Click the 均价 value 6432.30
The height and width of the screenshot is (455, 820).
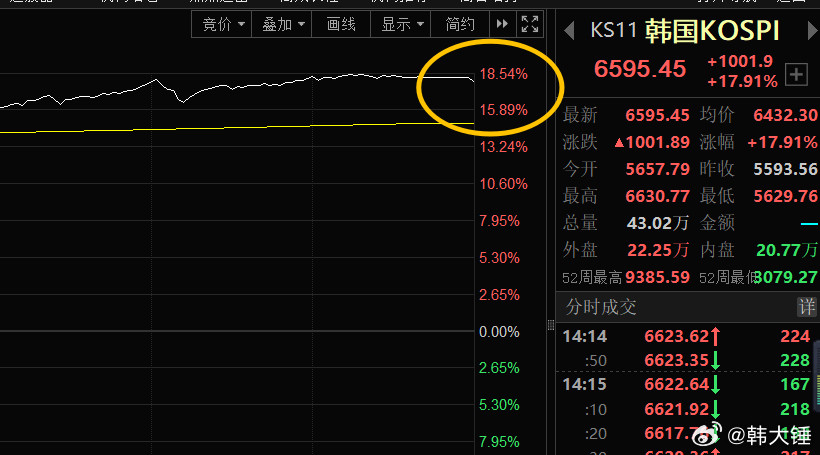coord(785,115)
